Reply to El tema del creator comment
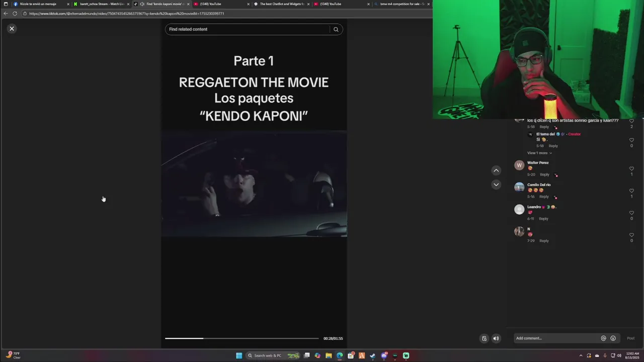Image resolution: width=644 pixels, height=362 pixels. tap(553, 146)
